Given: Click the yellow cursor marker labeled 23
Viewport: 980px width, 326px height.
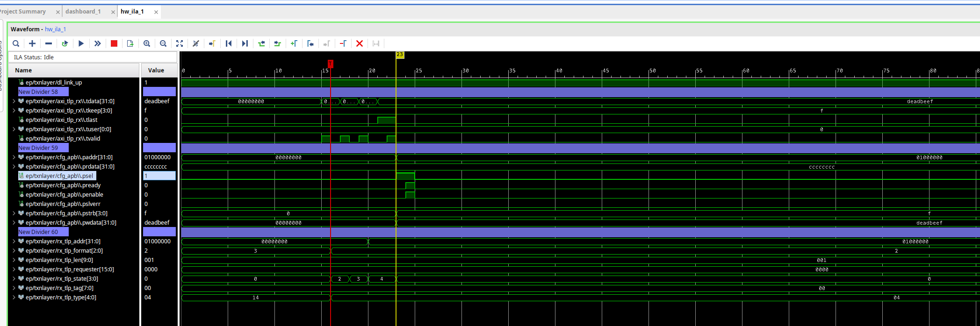Looking at the screenshot, I should coord(400,55).
